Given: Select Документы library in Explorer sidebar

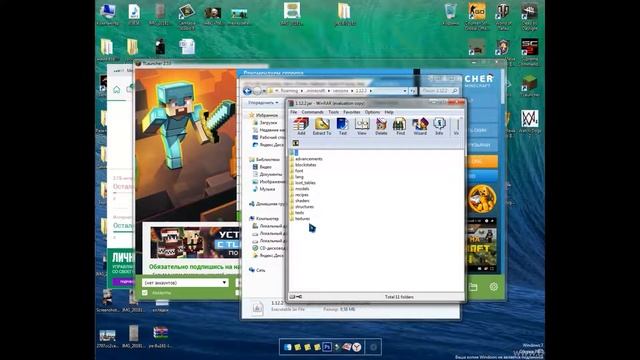Looking at the screenshot, I should tap(267, 174).
